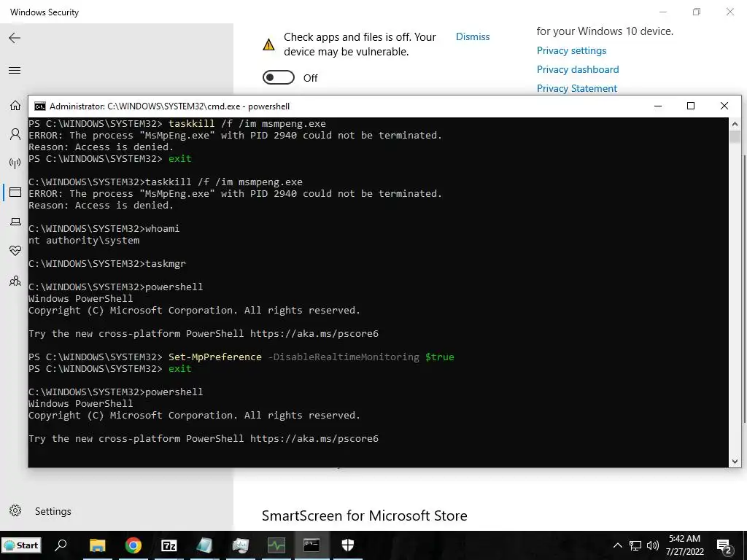747x560 pixels.
Task: Click the cmd.exe title bar icon
Action: coord(40,106)
